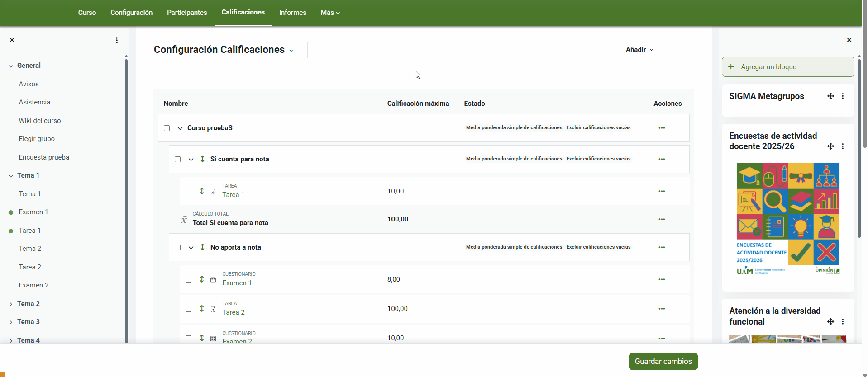
Task: Click move arrow for Si cuenta para nota
Action: 202,159
